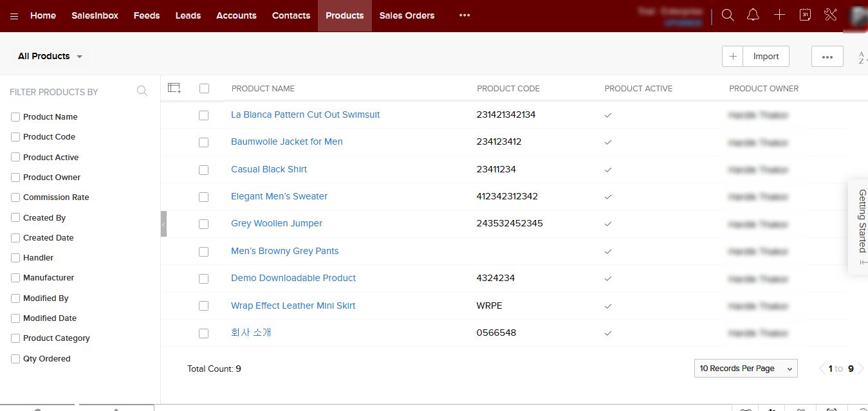
Task: Tick the Product Code filter checkbox
Action: [15, 137]
